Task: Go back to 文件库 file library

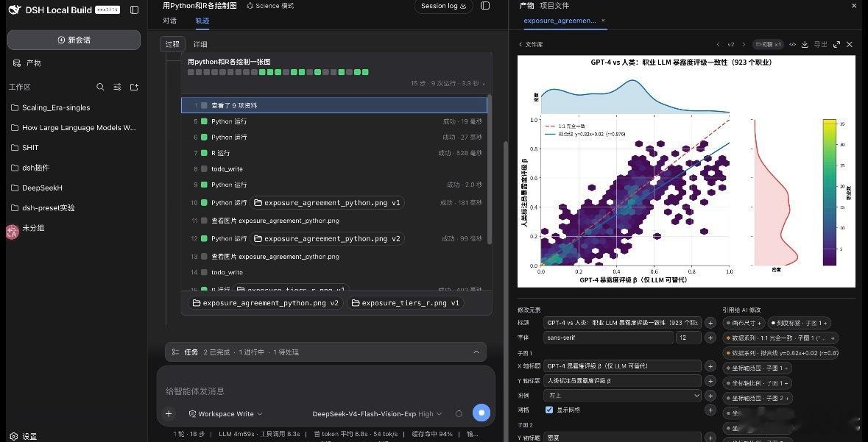Action: [x=530, y=44]
